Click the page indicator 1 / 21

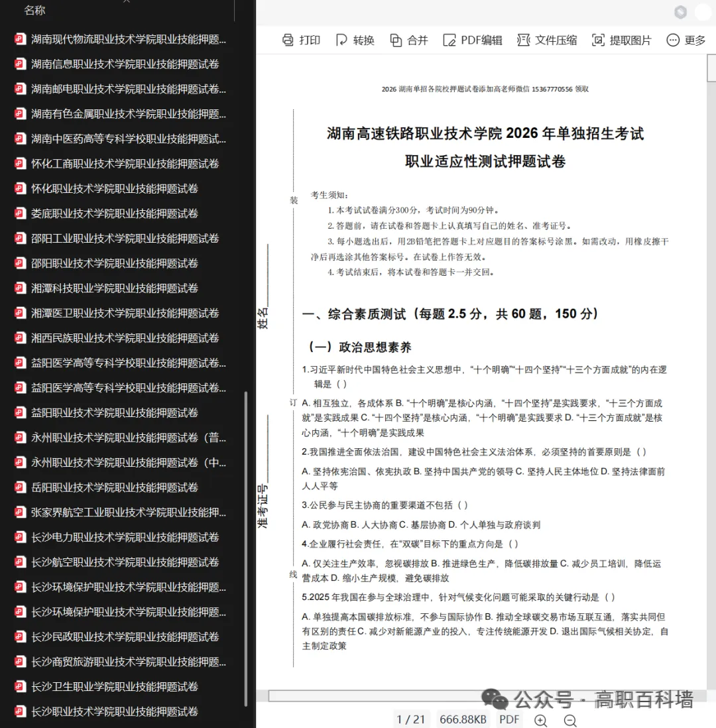[x=411, y=719]
